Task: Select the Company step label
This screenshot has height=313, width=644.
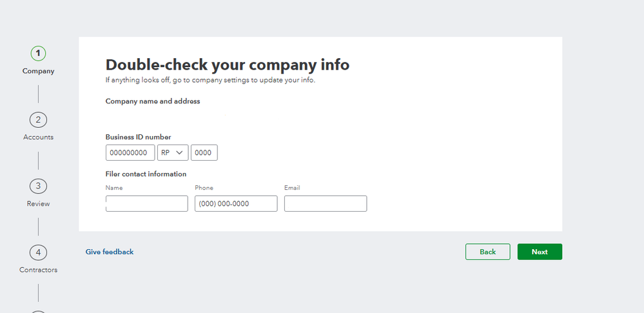Action: pyautogui.click(x=38, y=71)
